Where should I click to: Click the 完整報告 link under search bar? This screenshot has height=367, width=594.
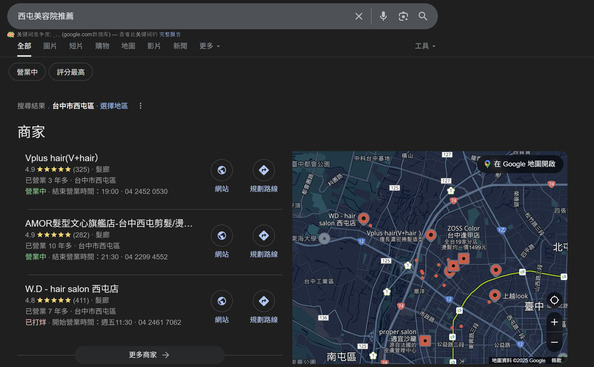(x=170, y=34)
